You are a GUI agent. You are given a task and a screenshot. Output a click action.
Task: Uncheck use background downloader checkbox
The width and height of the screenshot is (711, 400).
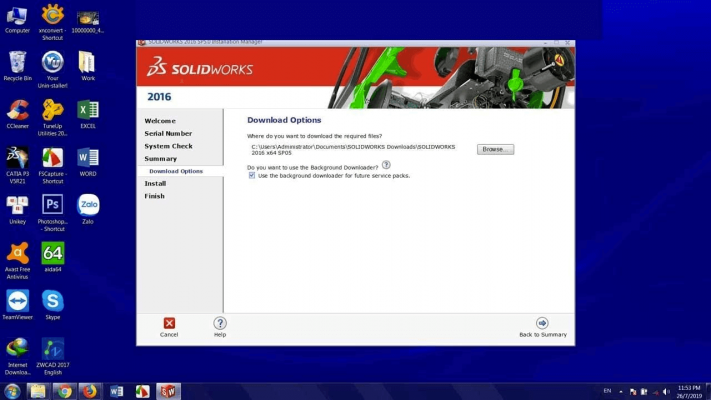click(x=252, y=175)
